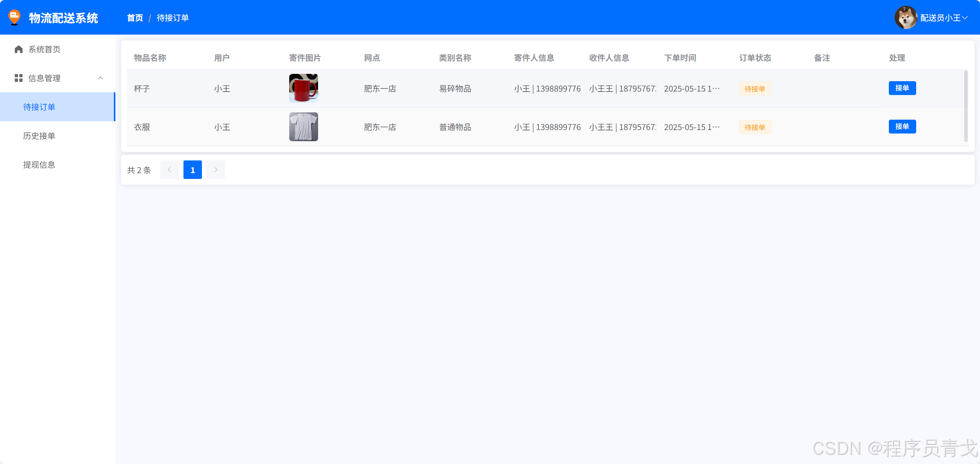
Task: Collapse the 信息管理 menu chevron
Action: (x=100, y=78)
